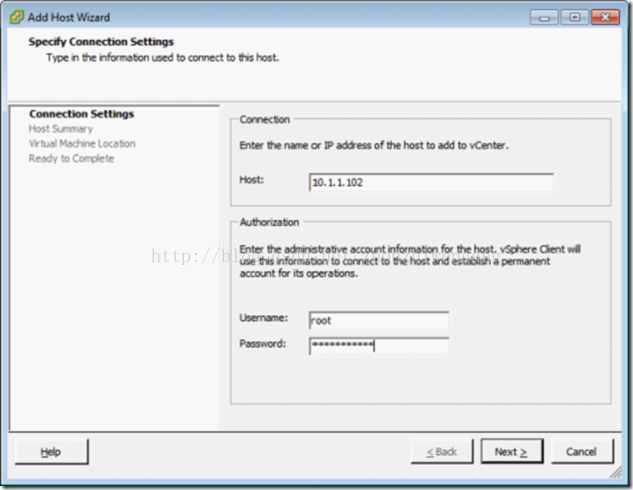Click the 'Enter the name or IP address' text
The height and width of the screenshot is (490, 633).
coord(374,145)
